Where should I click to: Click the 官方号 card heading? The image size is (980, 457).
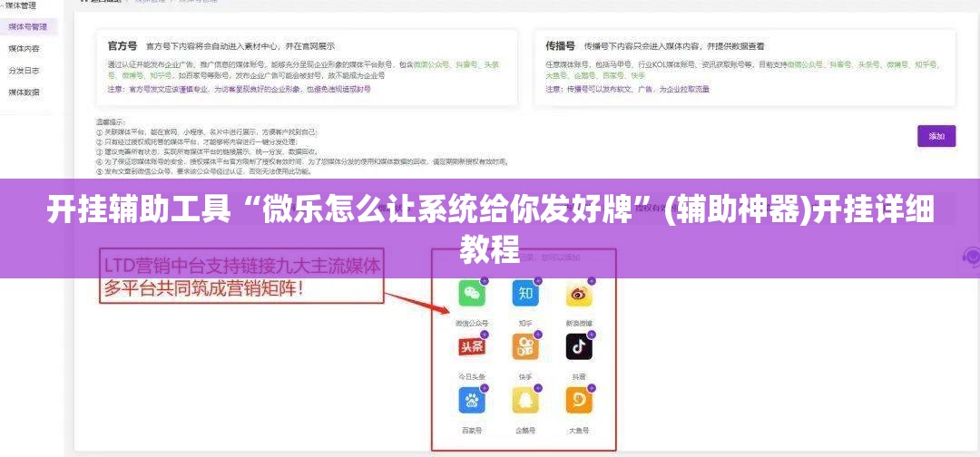tap(122, 45)
